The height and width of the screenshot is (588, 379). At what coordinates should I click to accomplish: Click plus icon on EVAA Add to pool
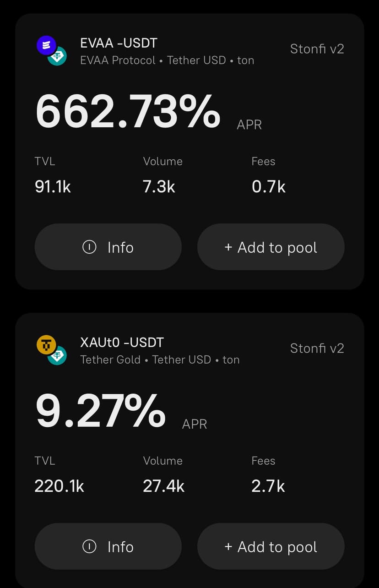pyautogui.click(x=228, y=247)
